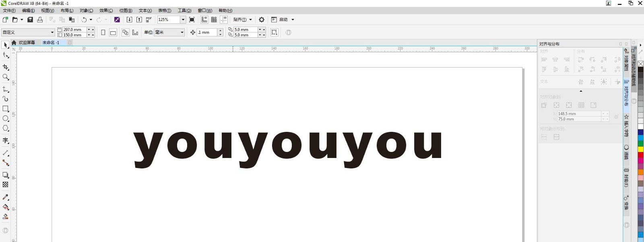Screen dimensions: 644x242
Task: Select the Zoom magnifier tool
Action: click(x=6, y=77)
